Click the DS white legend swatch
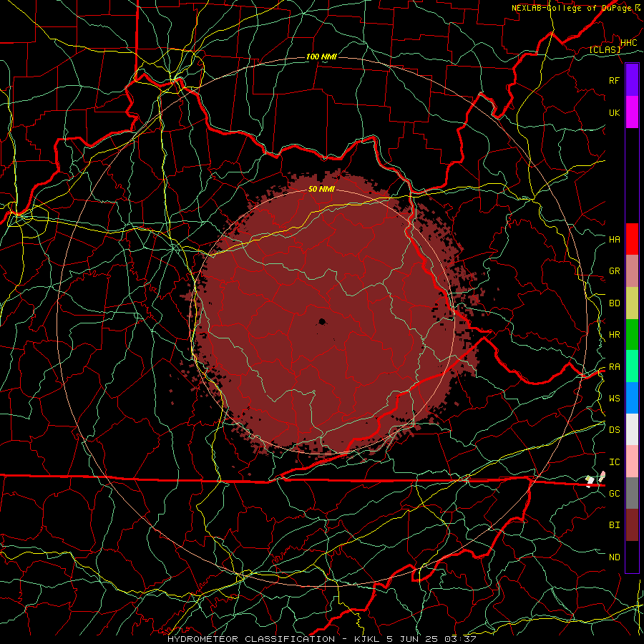The height and width of the screenshot is (644, 644). point(632,429)
